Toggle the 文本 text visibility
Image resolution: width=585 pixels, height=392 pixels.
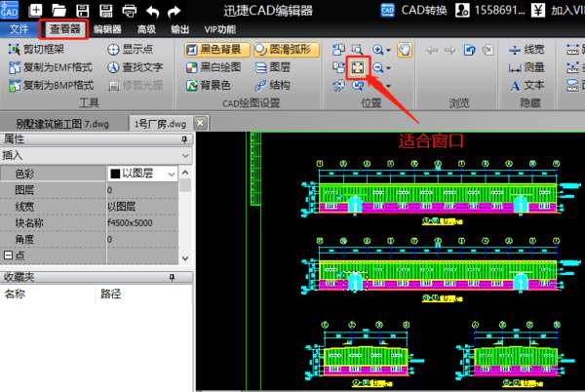pos(526,86)
